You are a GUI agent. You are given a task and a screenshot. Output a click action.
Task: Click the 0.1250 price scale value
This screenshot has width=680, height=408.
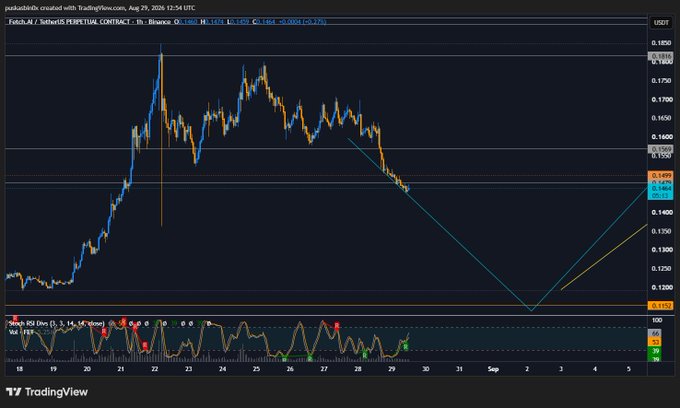click(662, 268)
